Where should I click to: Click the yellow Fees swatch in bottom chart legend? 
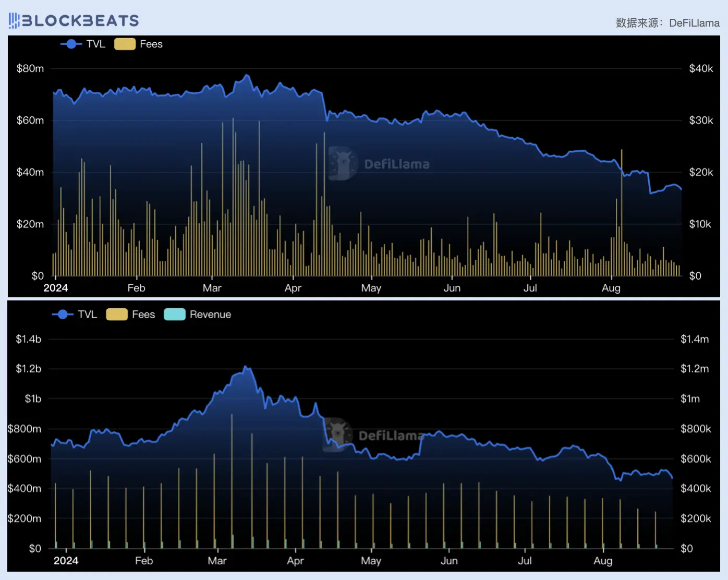(117, 315)
